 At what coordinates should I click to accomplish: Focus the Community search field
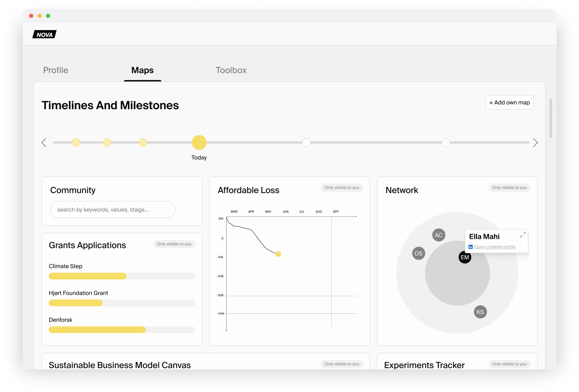click(113, 210)
